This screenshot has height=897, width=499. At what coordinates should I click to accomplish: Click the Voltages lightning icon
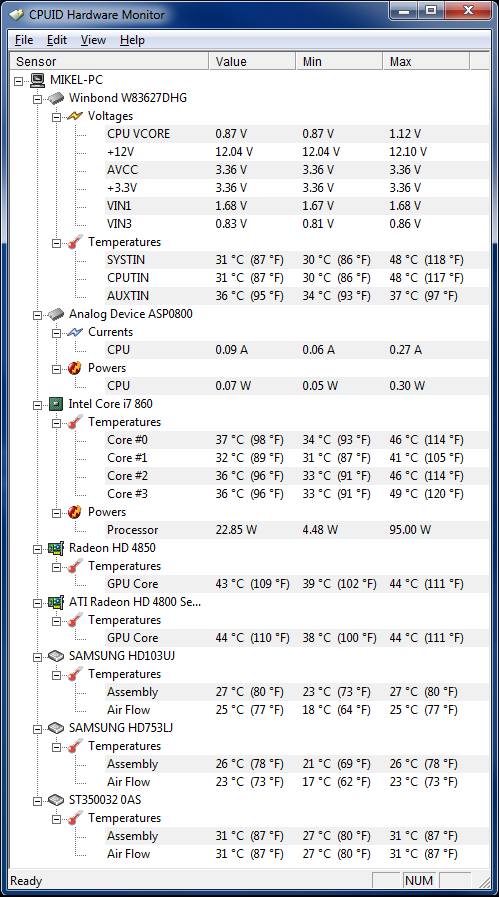click(x=75, y=116)
